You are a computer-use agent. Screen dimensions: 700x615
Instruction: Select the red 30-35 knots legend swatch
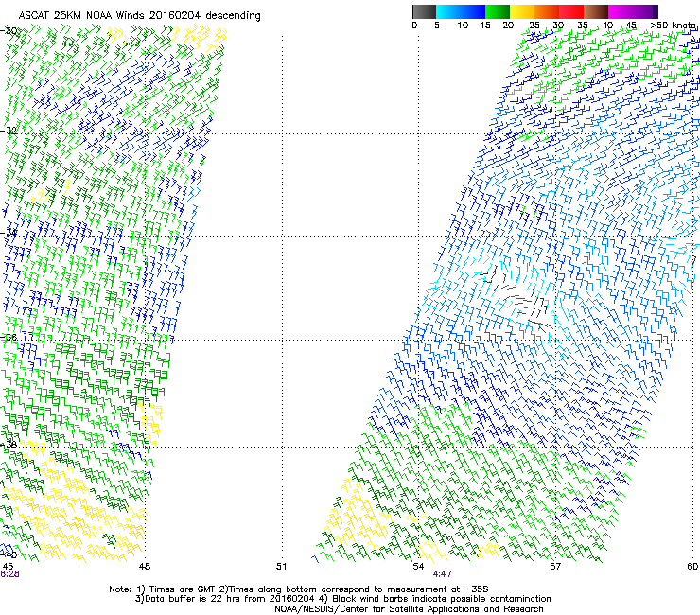[571, 11]
